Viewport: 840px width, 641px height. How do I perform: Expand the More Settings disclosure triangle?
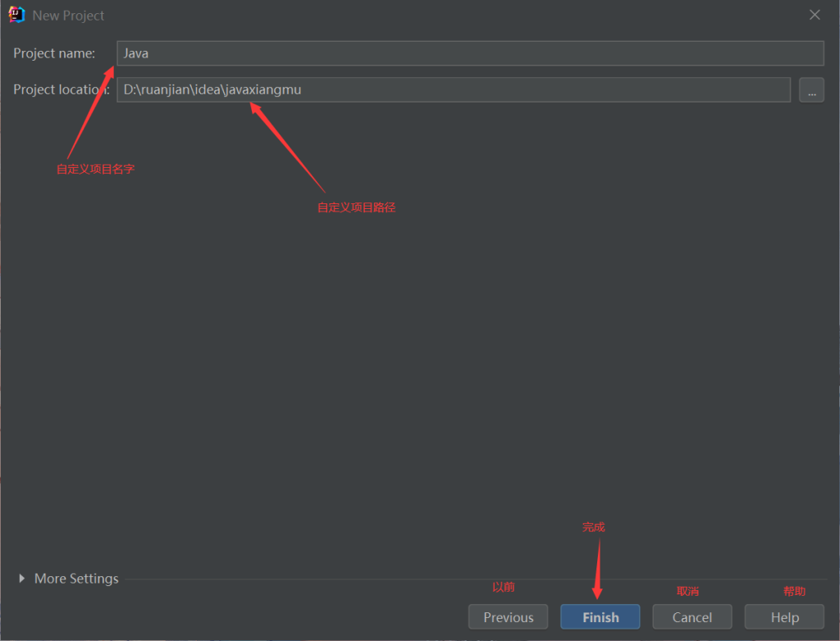22,579
